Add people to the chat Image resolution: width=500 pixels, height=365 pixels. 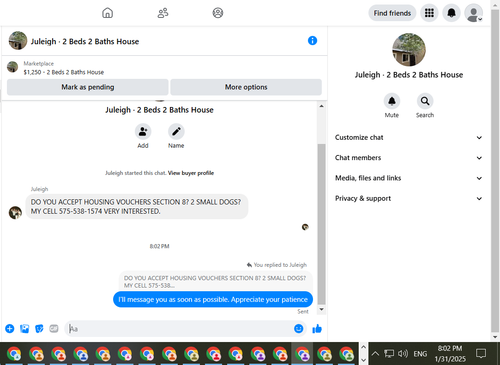click(143, 131)
